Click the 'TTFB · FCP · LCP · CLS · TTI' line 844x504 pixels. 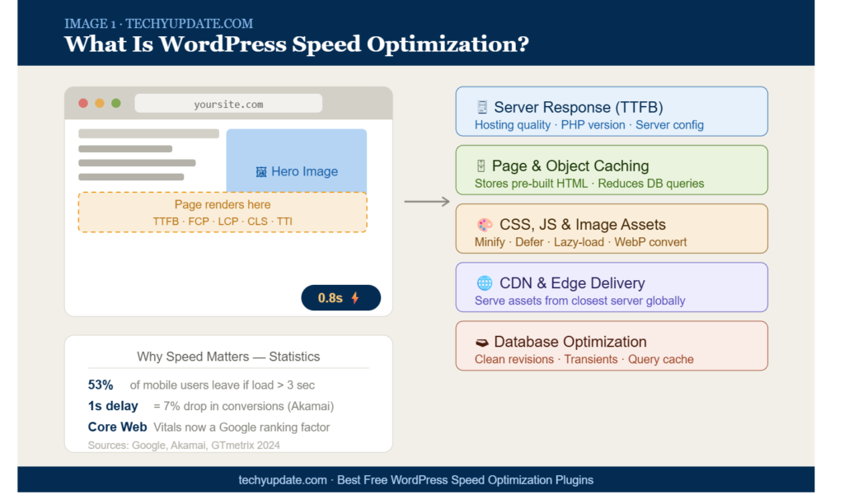(223, 221)
